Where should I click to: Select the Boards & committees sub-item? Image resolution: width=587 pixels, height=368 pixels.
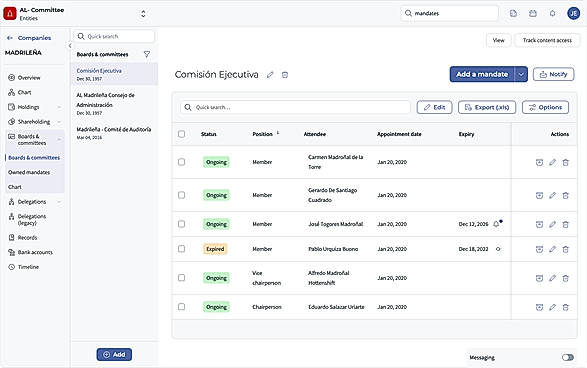click(x=34, y=158)
